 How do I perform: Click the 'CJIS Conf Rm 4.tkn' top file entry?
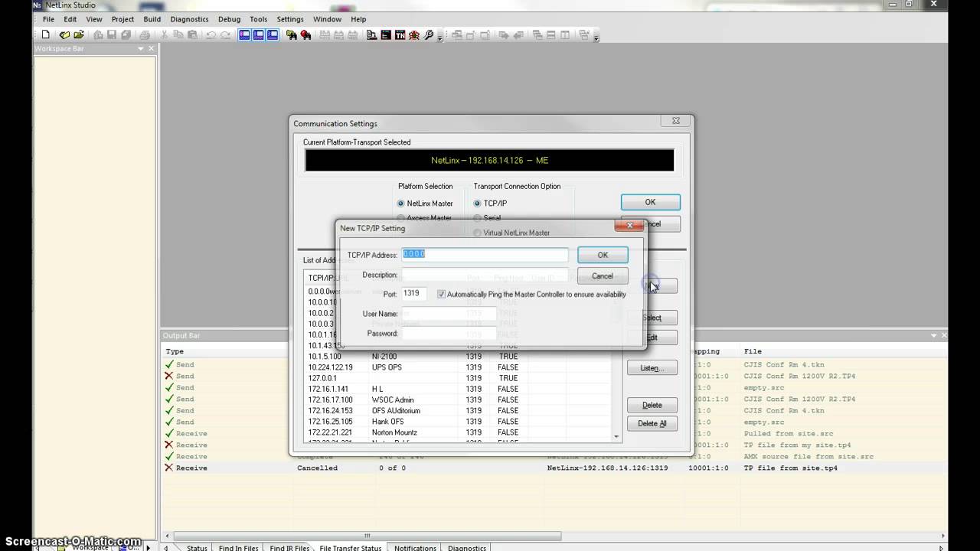point(784,364)
